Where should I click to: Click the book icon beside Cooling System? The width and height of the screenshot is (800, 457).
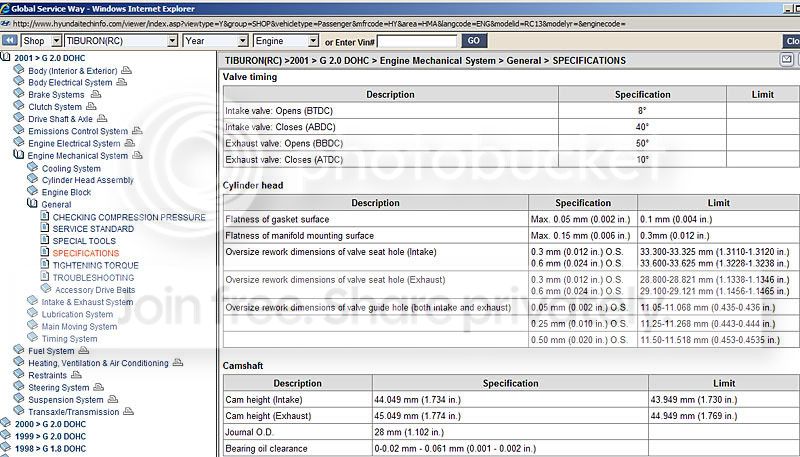[34, 168]
